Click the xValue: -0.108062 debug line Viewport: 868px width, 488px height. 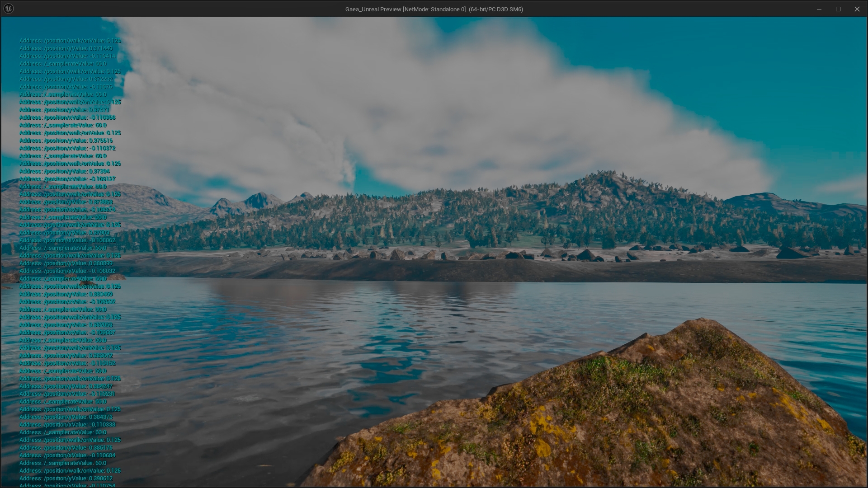click(x=67, y=240)
